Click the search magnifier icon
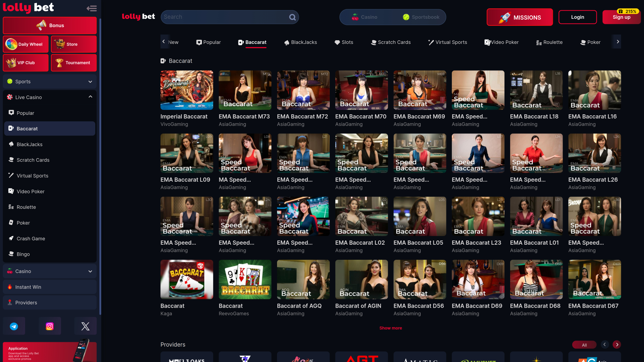This screenshot has height=362, width=644. click(x=292, y=17)
